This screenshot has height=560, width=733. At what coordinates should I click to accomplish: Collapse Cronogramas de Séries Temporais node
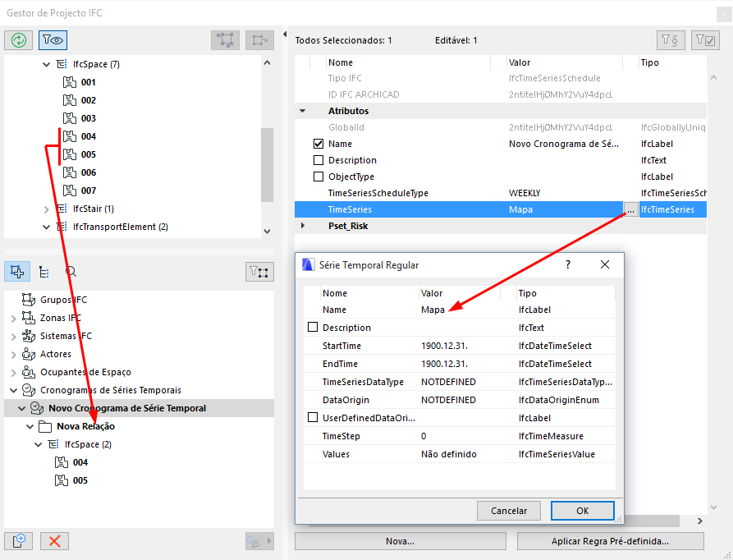14,390
